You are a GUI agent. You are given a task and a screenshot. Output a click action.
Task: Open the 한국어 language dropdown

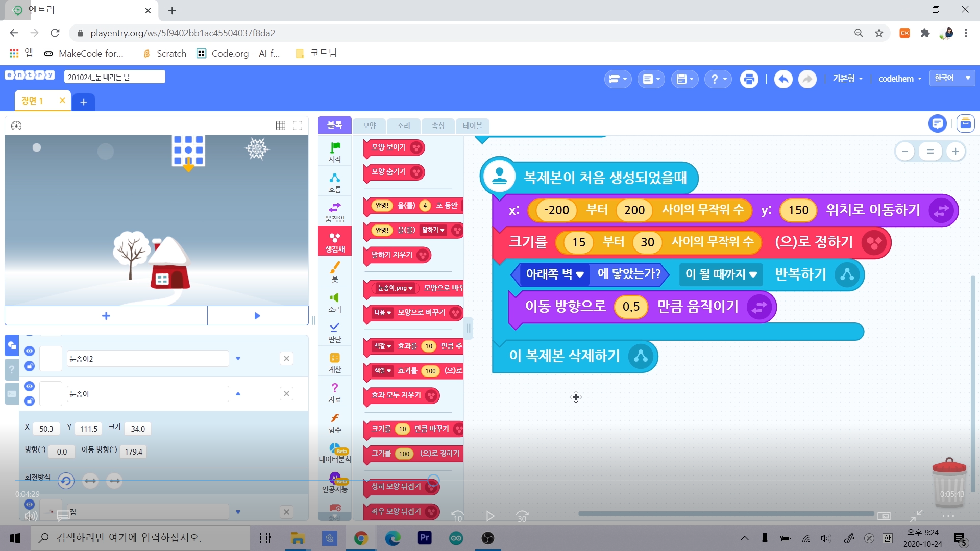tap(952, 78)
